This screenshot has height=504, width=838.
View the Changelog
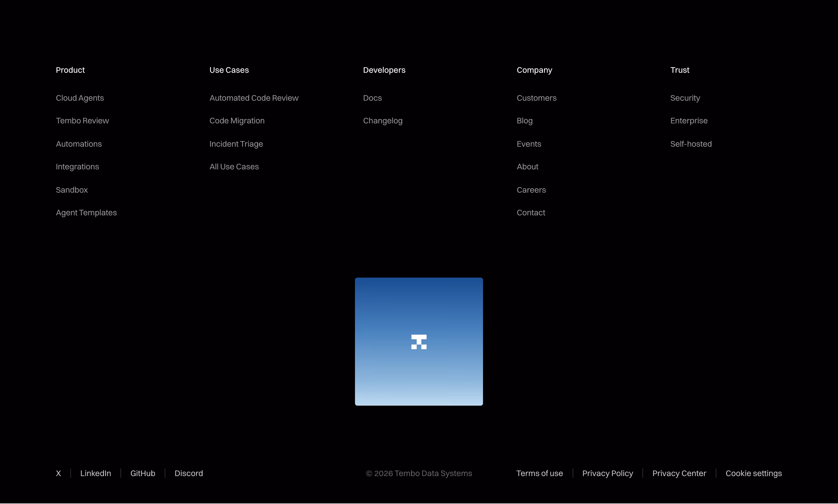coord(383,120)
